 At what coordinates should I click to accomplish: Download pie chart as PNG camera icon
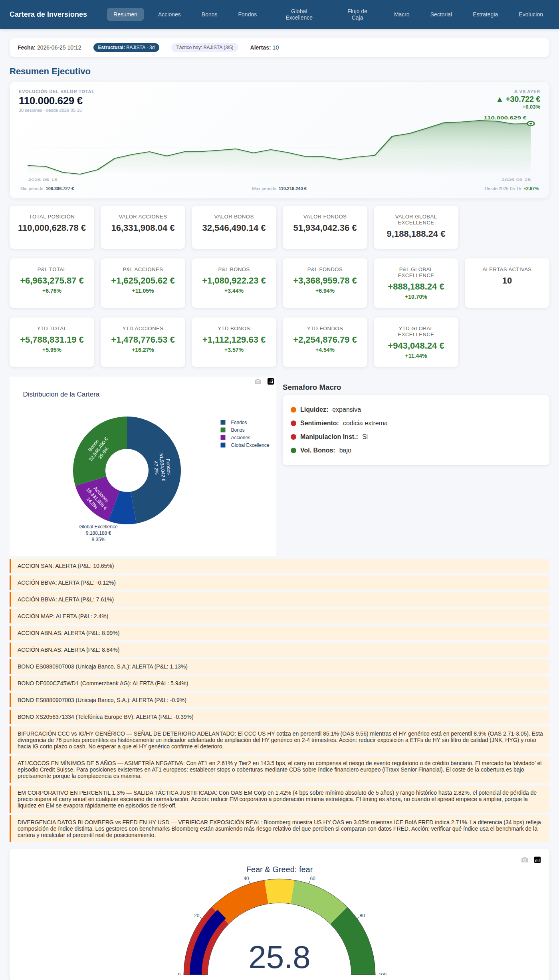click(x=258, y=381)
